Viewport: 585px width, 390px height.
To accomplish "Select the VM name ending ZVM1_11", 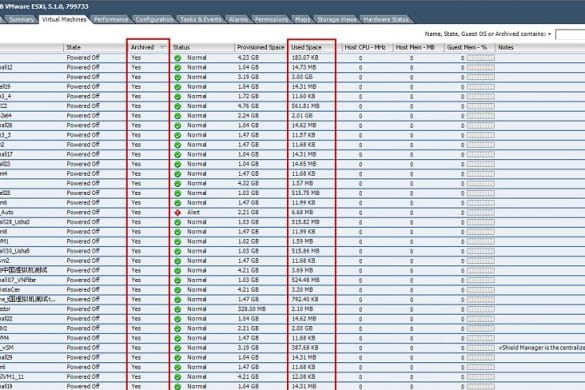I will [12, 377].
